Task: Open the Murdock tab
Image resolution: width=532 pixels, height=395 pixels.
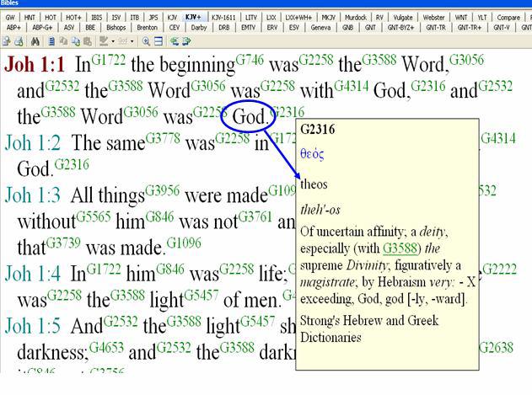Action: [x=356, y=18]
